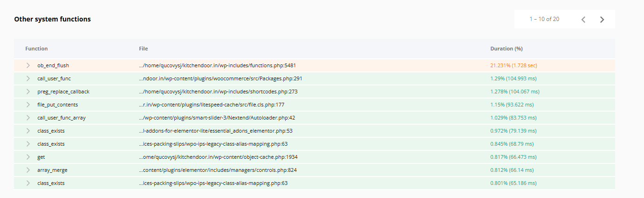This screenshot has width=644, height=198.
Task: Expand the call_user_func row chevron
Action: 28,78
